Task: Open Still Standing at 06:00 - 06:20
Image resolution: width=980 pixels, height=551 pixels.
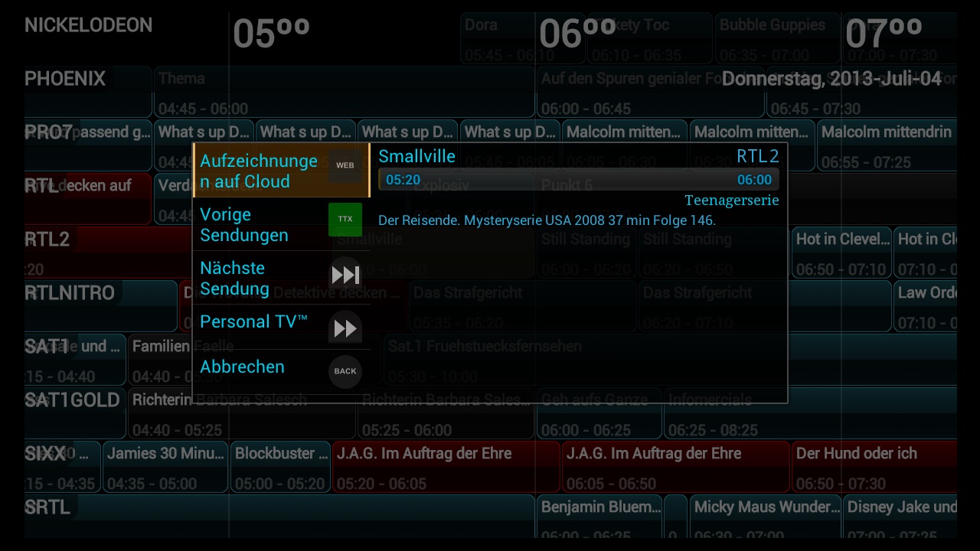Action: pos(586,253)
